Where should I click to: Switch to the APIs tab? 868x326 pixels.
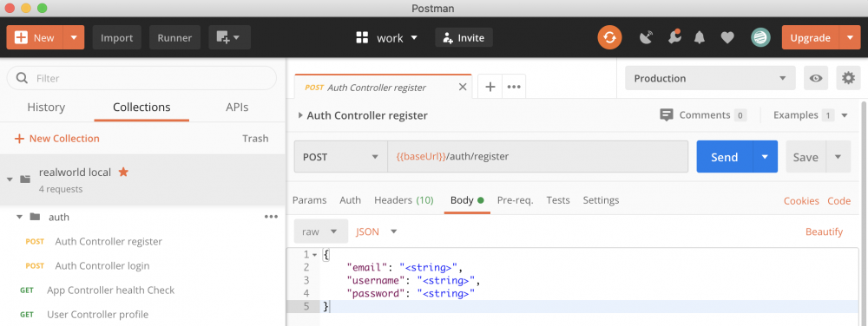[x=237, y=108]
